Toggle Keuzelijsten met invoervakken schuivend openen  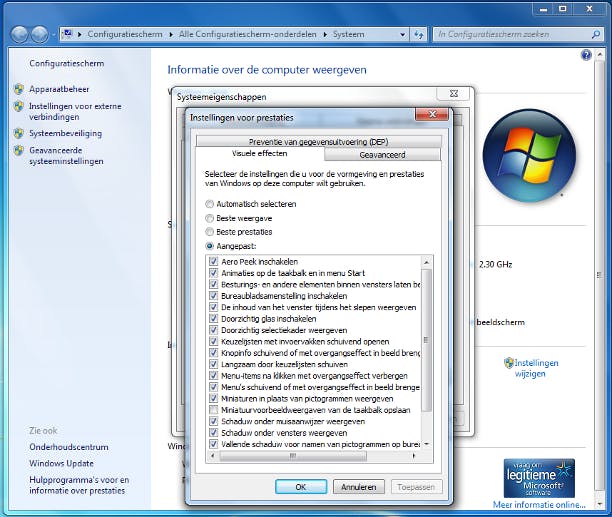pyautogui.click(x=213, y=341)
